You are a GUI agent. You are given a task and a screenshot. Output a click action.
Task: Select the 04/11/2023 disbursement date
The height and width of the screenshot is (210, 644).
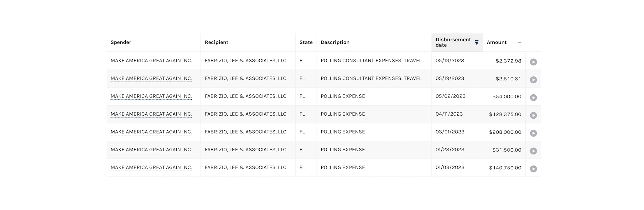coord(449,114)
